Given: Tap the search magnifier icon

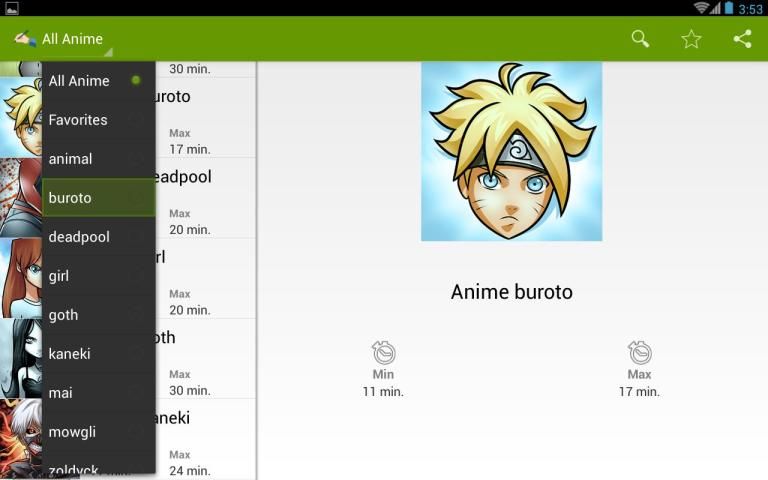Looking at the screenshot, I should pos(640,39).
